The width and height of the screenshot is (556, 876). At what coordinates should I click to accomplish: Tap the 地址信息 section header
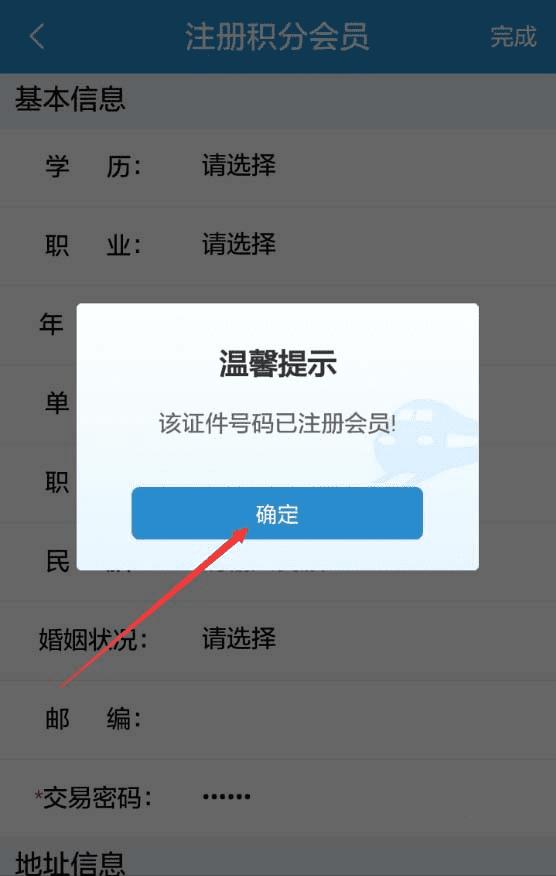coord(70,862)
